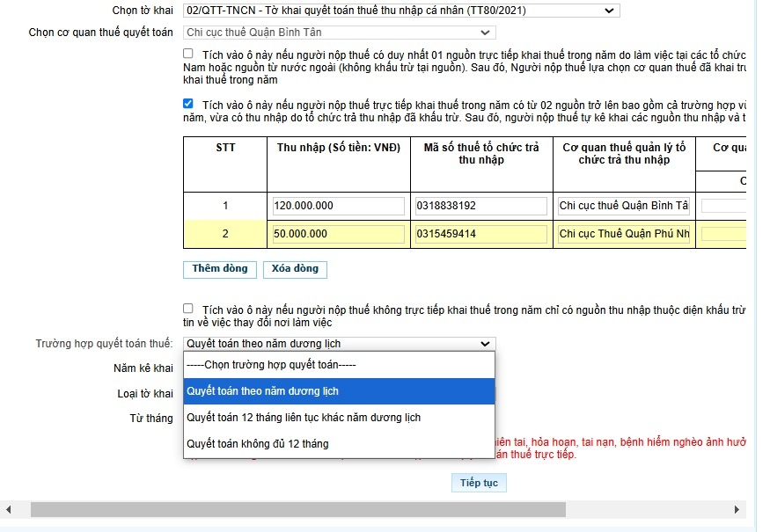Select 'Quyết toán theo năm dương lịch' option
The height and width of the screenshot is (532, 770).
point(339,391)
